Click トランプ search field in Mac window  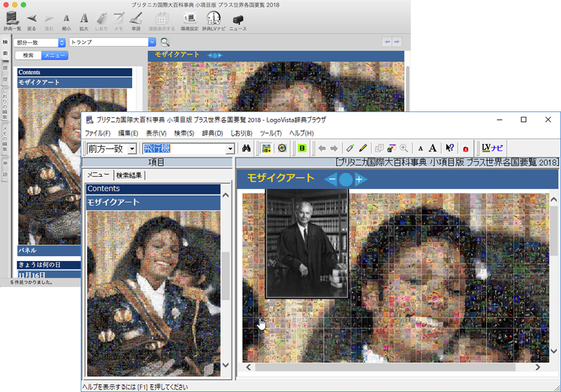pos(109,42)
